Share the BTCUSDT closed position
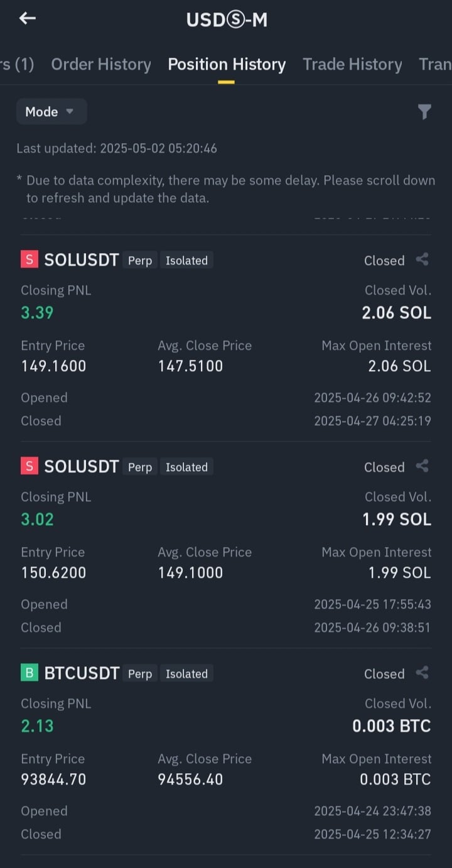 pos(422,673)
